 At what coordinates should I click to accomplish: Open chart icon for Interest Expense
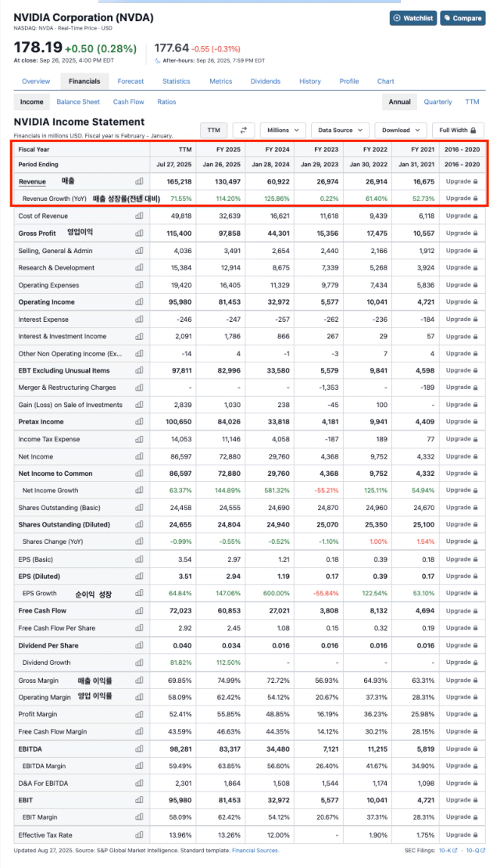(x=139, y=319)
